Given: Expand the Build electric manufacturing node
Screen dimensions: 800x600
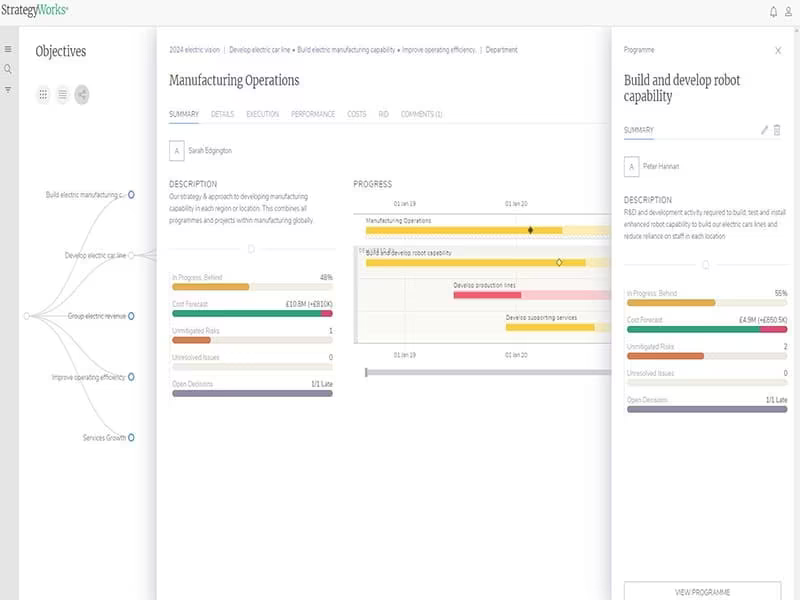Looking at the screenshot, I should point(131,194).
